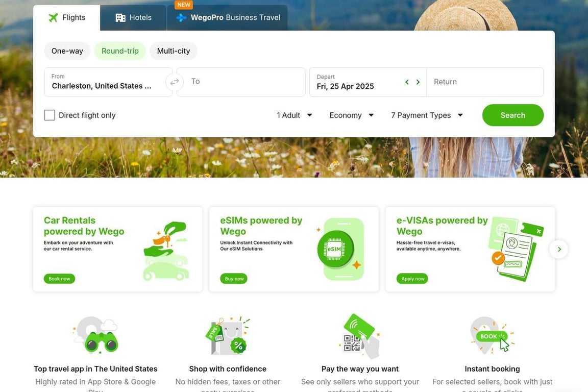Click the To destination field

(x=241, y=82)
